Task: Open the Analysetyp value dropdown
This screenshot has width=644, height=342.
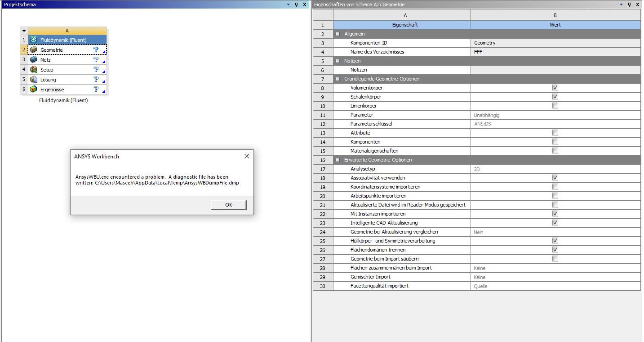Action: coord(555,169)
